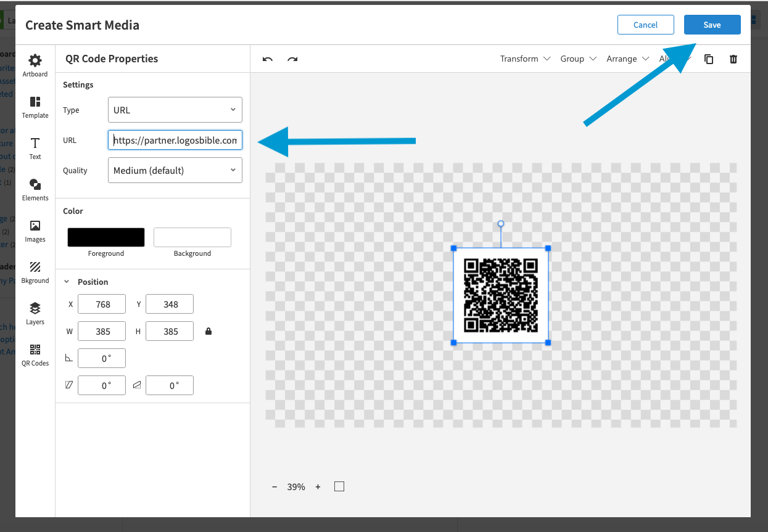The image size is (768, 532).
Task: Click the 39% zoom level text
Action: [x=296, y=487]
